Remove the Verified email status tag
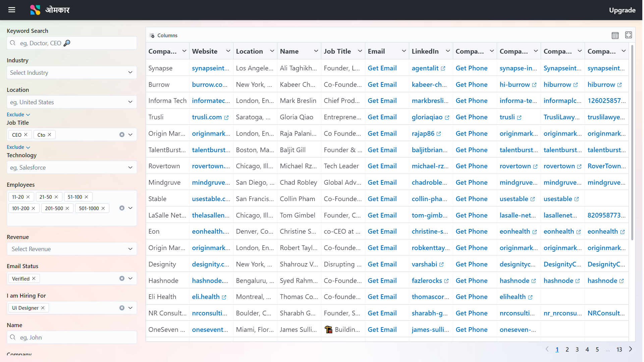644x362 pixels. (x=34, y=279)
